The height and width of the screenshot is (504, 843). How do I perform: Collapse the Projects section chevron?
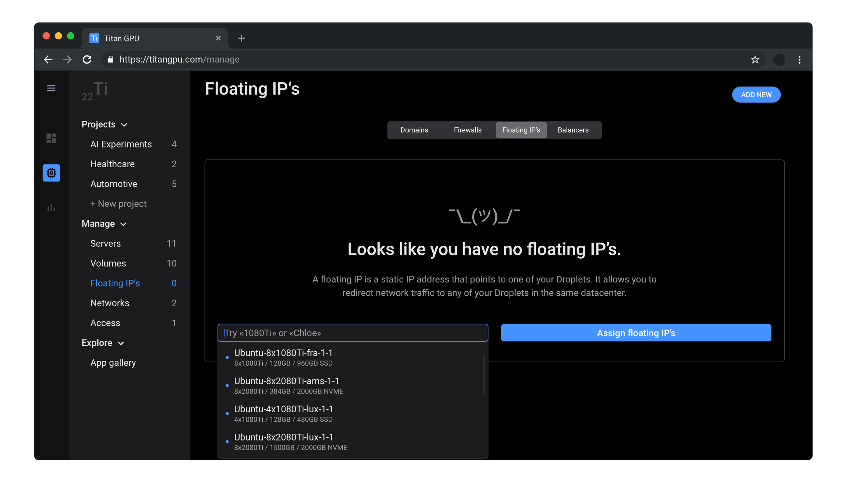click(x=124, y=125)
